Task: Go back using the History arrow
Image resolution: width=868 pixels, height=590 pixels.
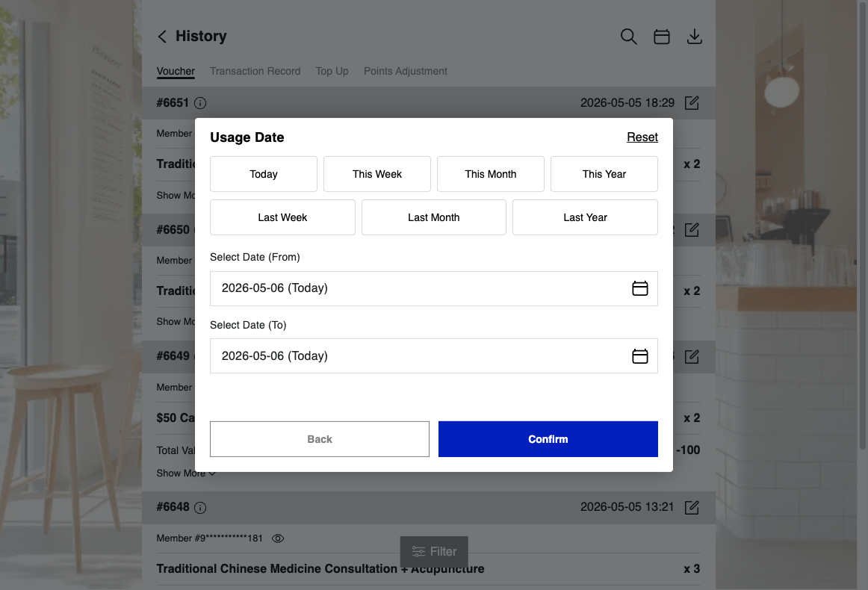Action: tap(162, 37)
